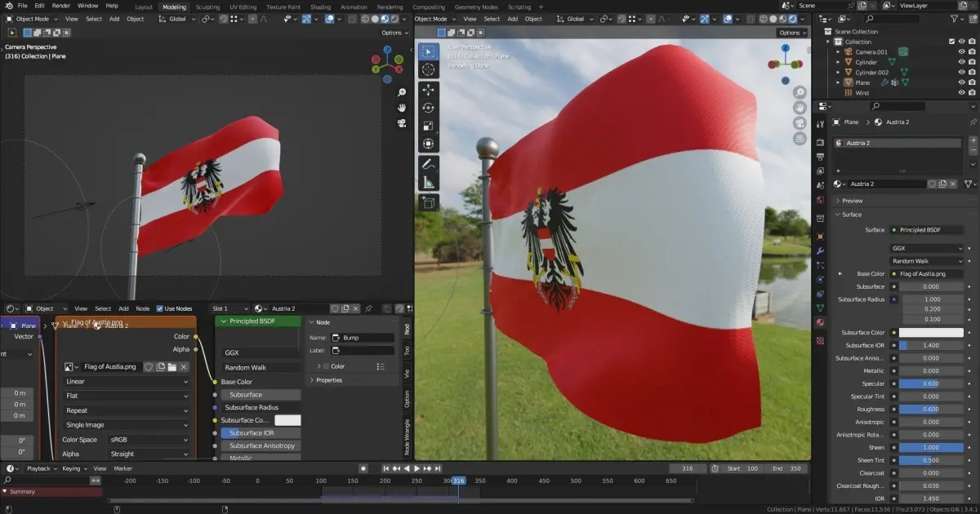The width and height of the screenshot is (980, 514).
Task: Click the Roughness slider value 0.600
Action: click(931, 409)
